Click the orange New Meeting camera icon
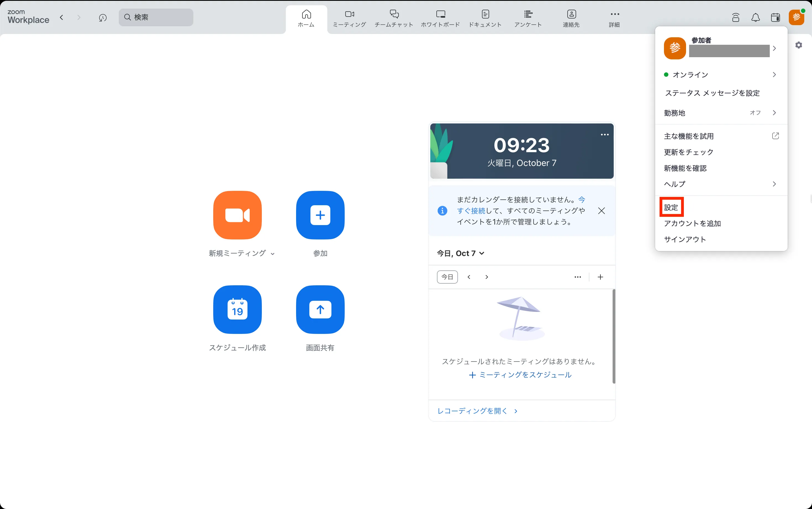This screenshot has width=812, height=509. pos(237,215)
